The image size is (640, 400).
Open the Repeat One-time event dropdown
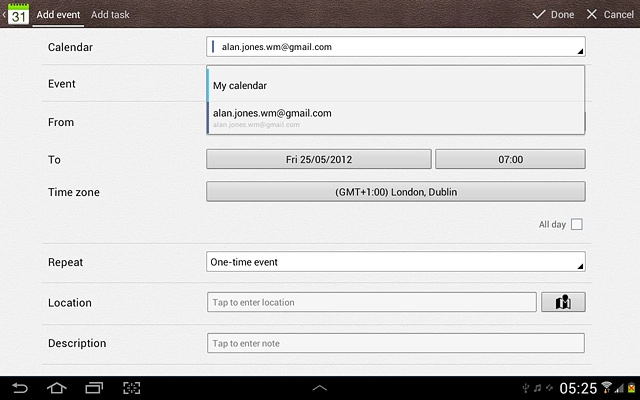click(x=395, y=262)
